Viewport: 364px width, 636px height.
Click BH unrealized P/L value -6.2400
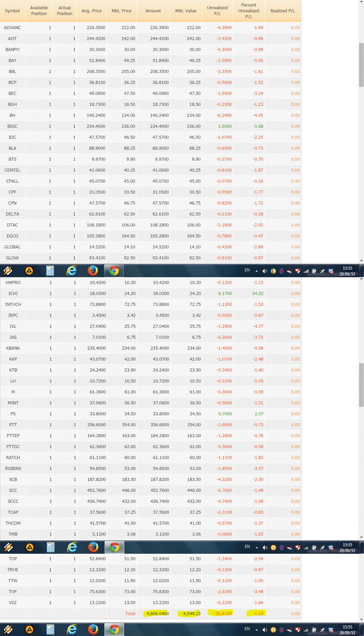coord(224,115)
